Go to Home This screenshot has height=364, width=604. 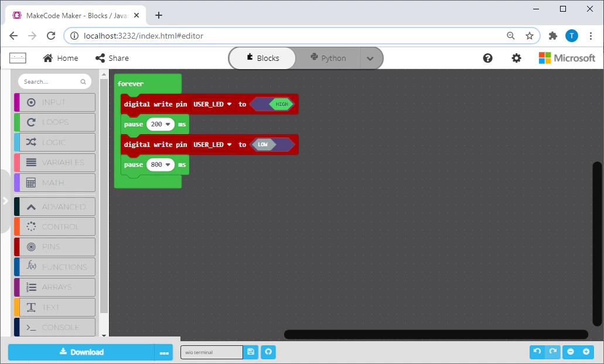click(x=60, y=58)
